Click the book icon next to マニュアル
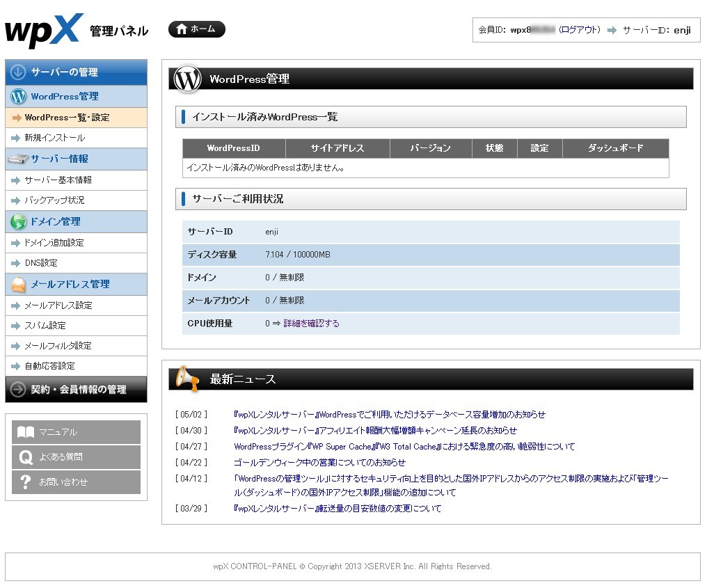Image resolution: width=707 pixels, height=588 pixels. [26, 432]
